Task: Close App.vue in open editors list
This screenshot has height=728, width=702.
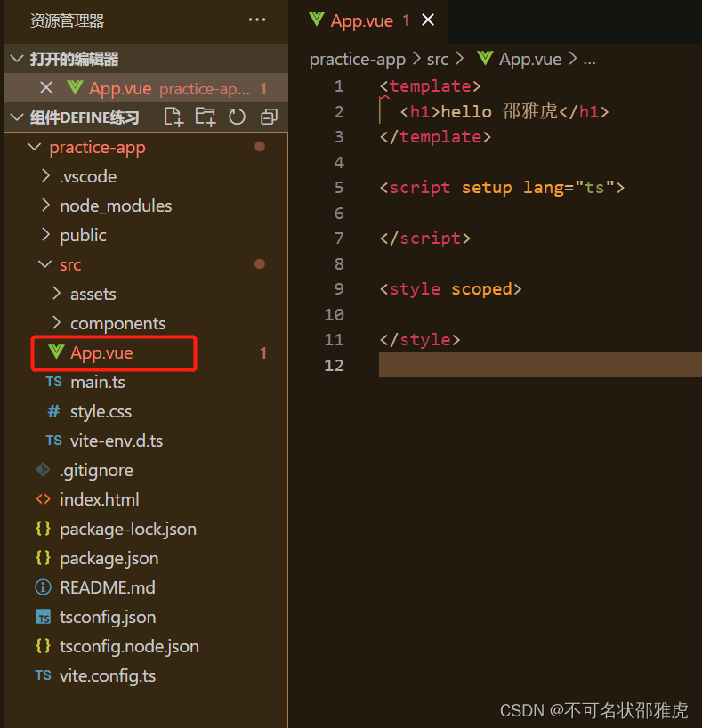Action: (x=46, y=88)
